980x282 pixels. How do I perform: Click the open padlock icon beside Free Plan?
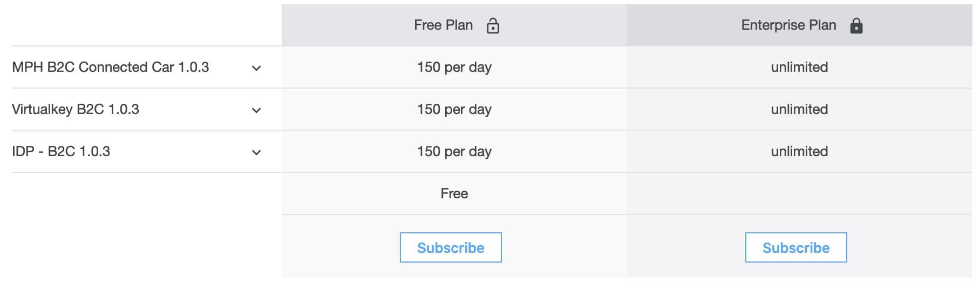tap(493, 25)
